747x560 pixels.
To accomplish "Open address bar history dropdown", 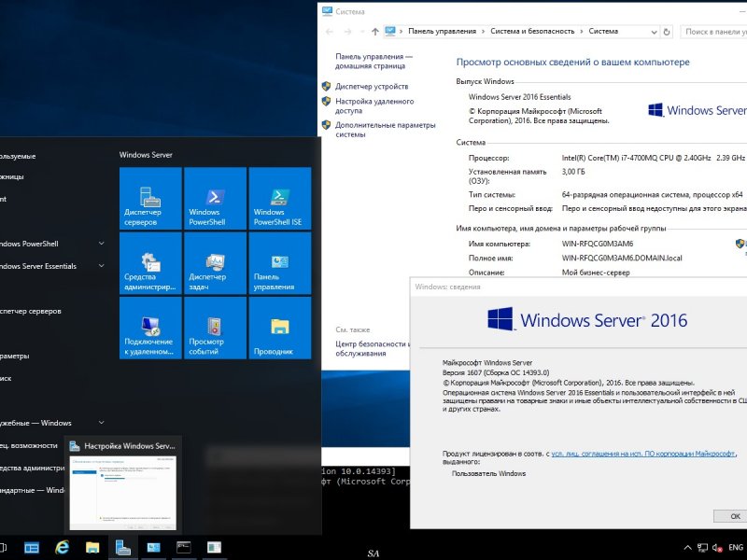I will click(655, 32).
